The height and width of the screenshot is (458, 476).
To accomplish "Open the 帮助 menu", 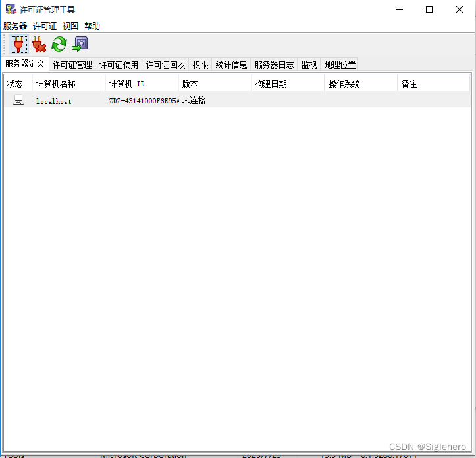I will pyautogui.click(x=92, y=26).
